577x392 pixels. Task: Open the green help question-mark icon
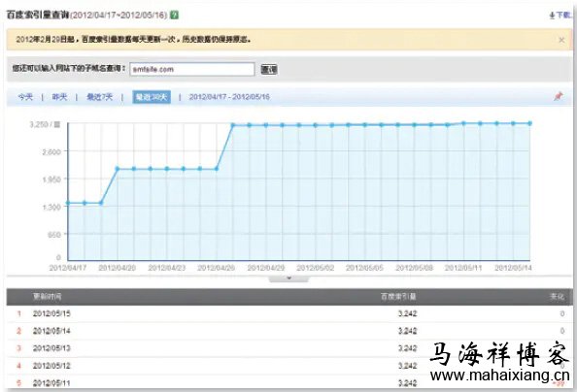(x=175, y=16)
